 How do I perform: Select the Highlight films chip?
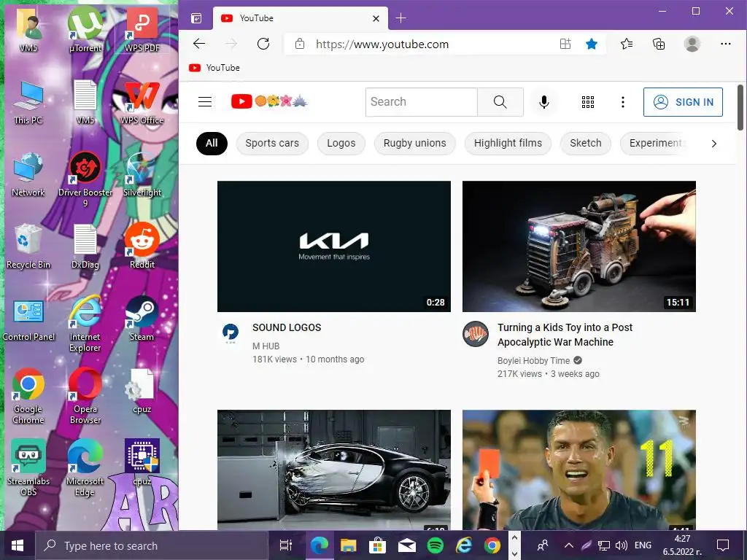[x=508, y=144]
